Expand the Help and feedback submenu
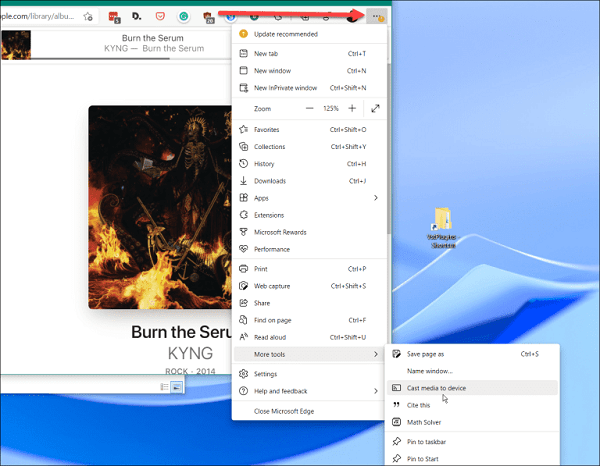Image resolution: width=600 pixels, height=466 pixels. click(375, 391)
